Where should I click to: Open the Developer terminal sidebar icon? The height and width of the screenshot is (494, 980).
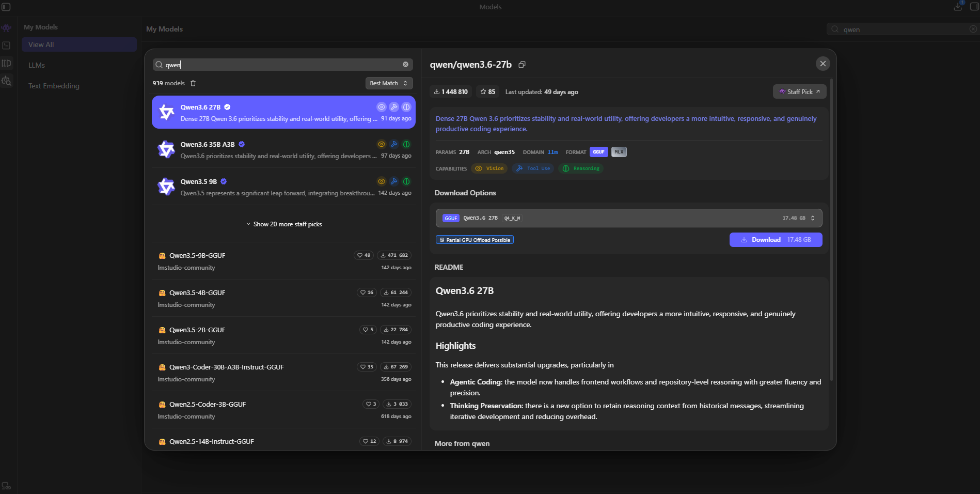pyautogui.click(x=6, y=45)
